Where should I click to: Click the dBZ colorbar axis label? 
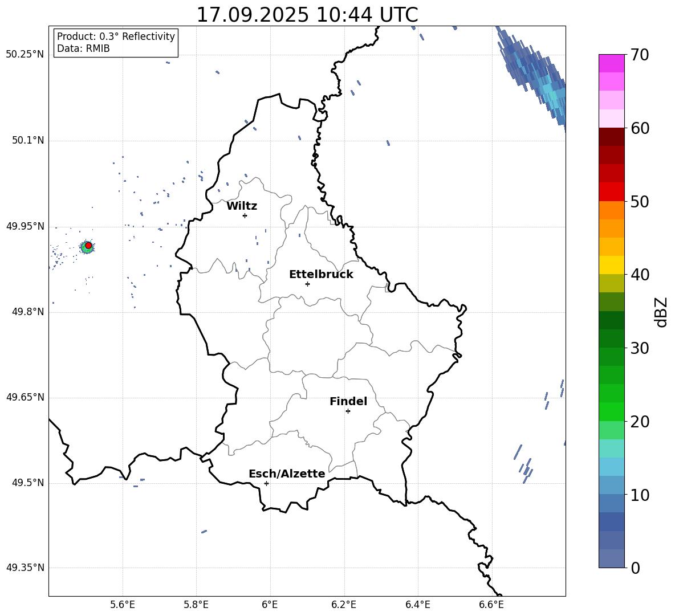662,312
